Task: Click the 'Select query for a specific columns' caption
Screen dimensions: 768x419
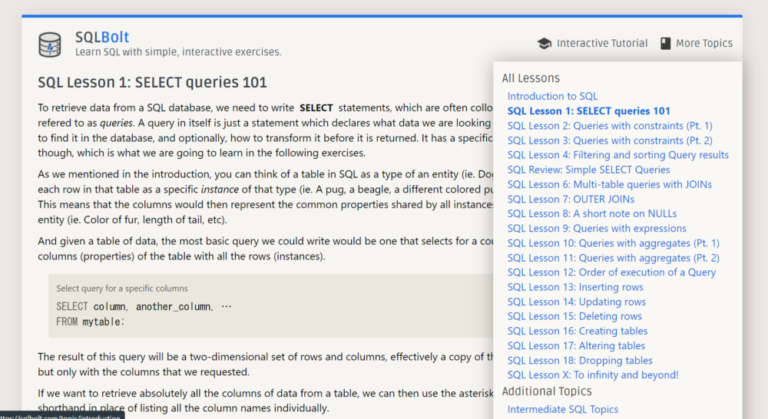Action: point(122,288)
